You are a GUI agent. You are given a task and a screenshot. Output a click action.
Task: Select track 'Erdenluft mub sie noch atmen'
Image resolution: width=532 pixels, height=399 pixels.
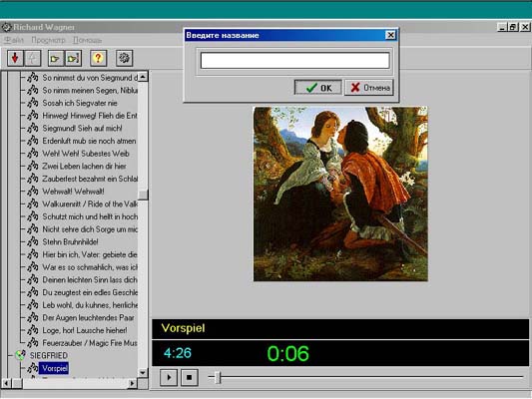pyautogui.click(x=89, y=141)
